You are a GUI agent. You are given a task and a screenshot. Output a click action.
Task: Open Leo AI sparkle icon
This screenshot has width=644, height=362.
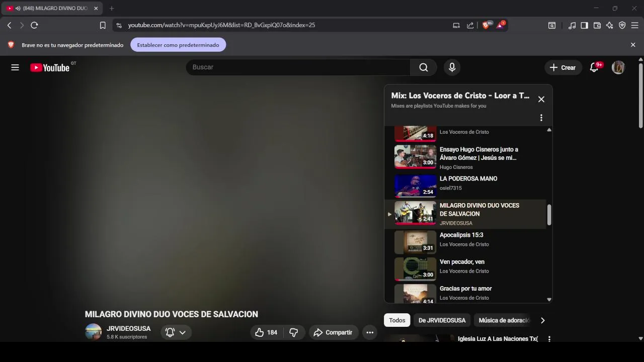tap(610, 25)
